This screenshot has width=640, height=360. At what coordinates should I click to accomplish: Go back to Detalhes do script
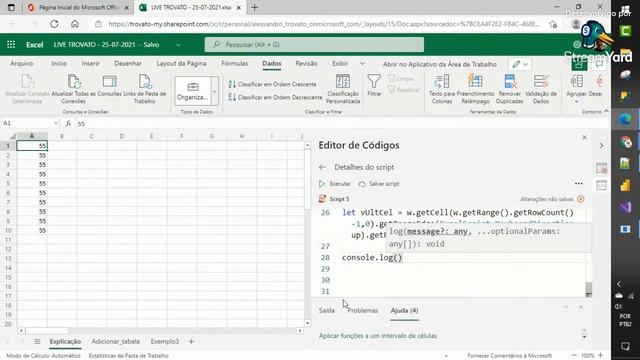point(322,167)
